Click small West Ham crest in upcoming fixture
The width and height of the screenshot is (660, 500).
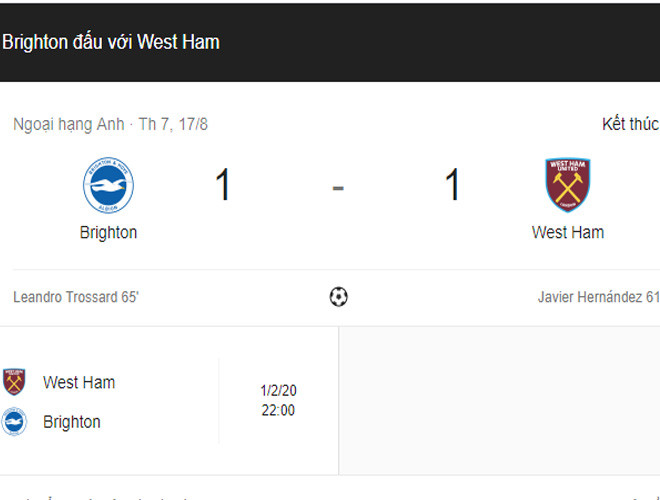point(14,382)
